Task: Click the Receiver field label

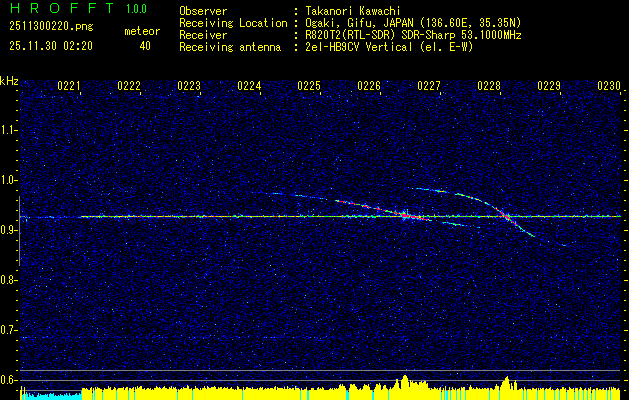Action: pos(203,35)
